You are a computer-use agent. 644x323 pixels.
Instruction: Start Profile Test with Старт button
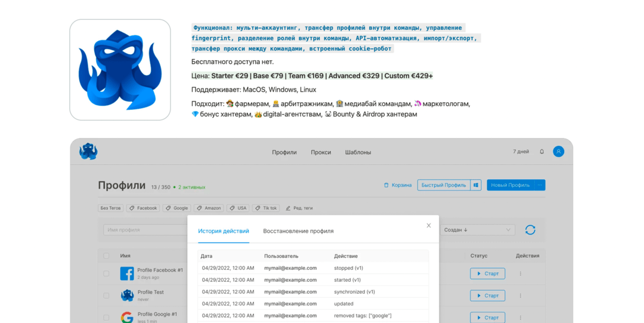[x=488, y=296]
